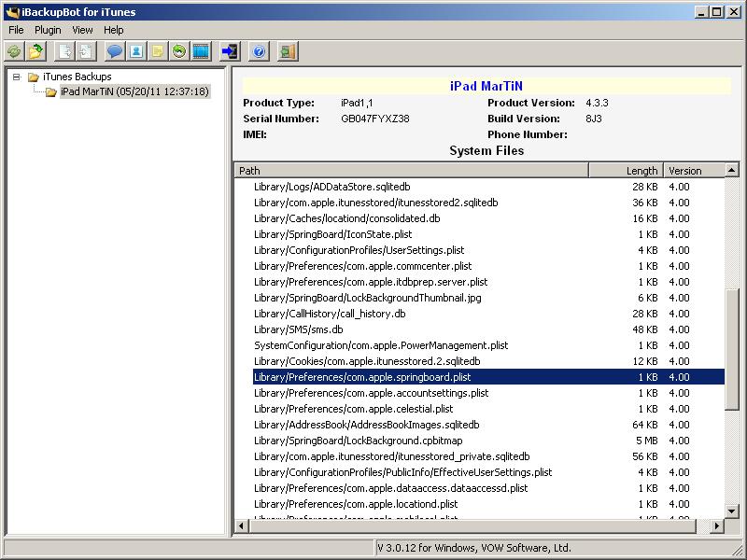Click the iPad MarTiN device heading
The height and width of the screenshot is (560, 747).
[x=486, y=86]
